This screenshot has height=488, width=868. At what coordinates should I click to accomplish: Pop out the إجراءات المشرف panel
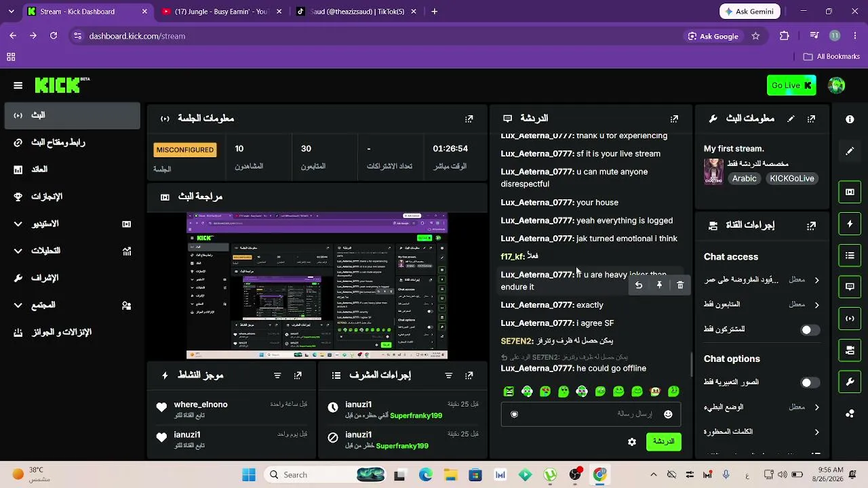click(469, 375)
